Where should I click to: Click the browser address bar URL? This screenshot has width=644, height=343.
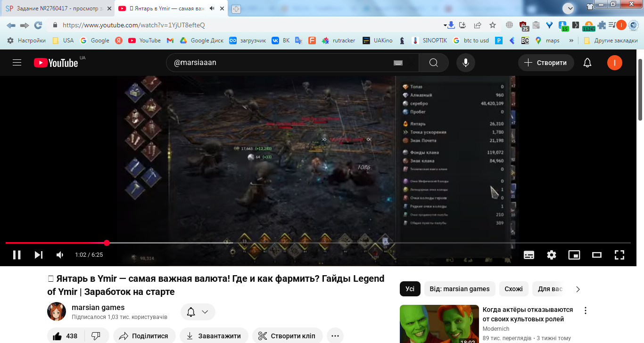pyautogui.click(x=134, y=25)
